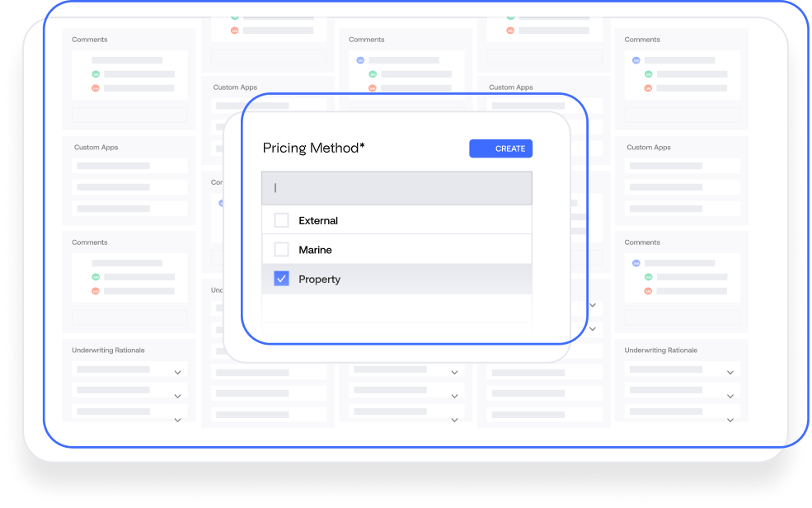Tick the External checkbox

pos(282,220)
